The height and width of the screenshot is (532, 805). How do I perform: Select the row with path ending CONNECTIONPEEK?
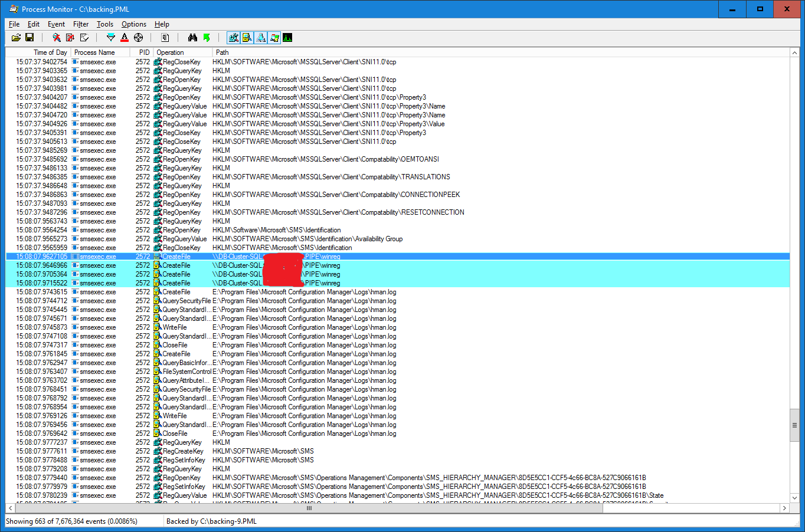398,195
